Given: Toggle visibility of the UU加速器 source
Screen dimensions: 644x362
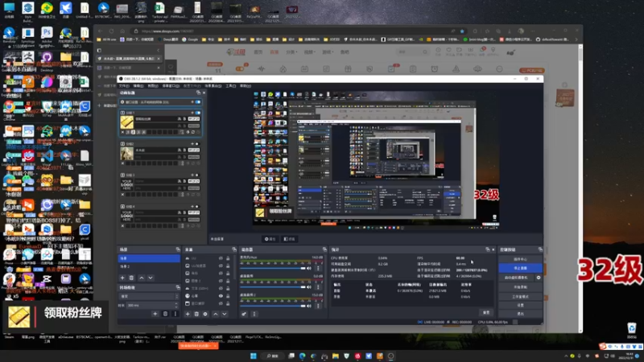Looking at the screenshot, I should (x=221, y=265).
